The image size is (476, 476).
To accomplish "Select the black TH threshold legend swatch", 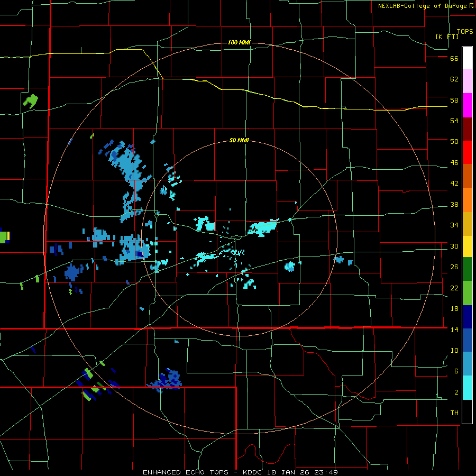I will (x=467, y=411).
